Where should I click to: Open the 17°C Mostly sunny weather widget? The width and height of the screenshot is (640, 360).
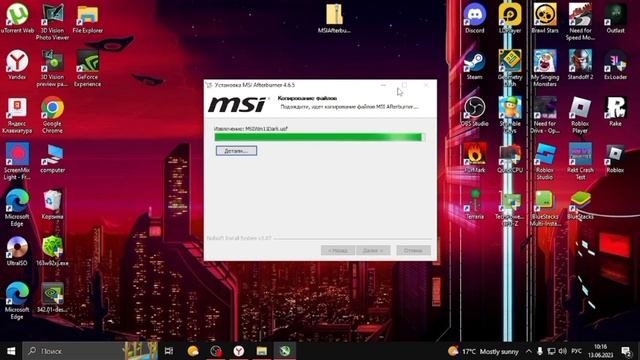click(483, 351)
